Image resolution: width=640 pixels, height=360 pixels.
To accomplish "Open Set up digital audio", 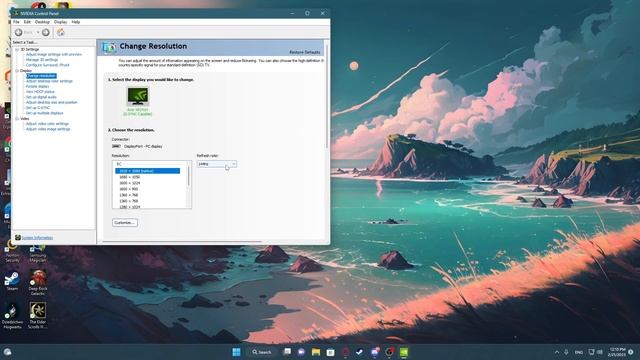I will coord(41,97).
